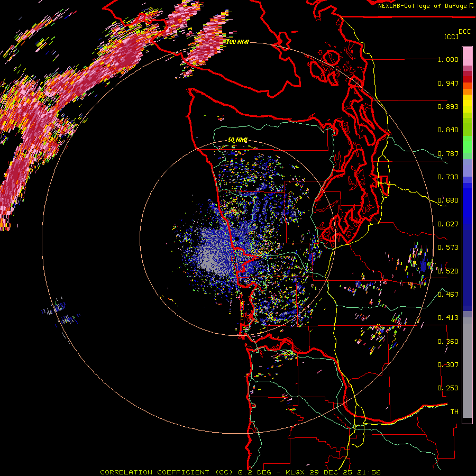Click the black radar site dot at center
Viewport: 476px width, 476px height.
(x=237, y=239)
